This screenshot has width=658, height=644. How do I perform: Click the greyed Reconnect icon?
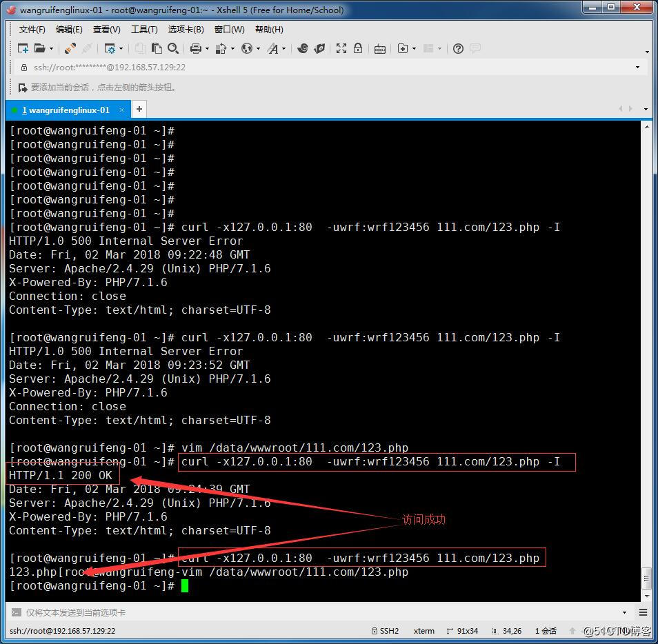pos(87,48)
